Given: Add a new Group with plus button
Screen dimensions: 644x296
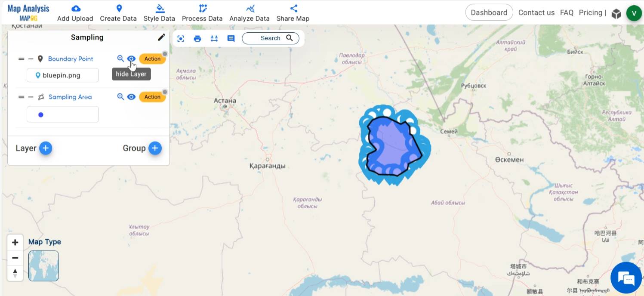Looking at the screenshot, I should tap(155, 148).
